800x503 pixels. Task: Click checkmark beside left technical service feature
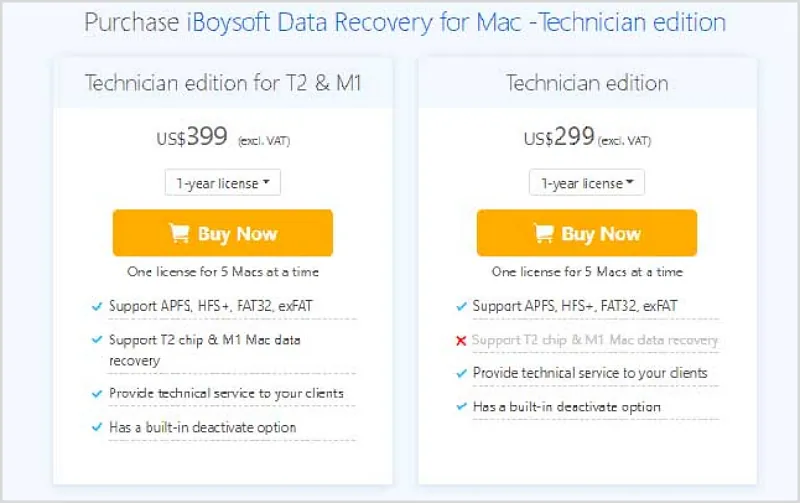coord(97,394)
